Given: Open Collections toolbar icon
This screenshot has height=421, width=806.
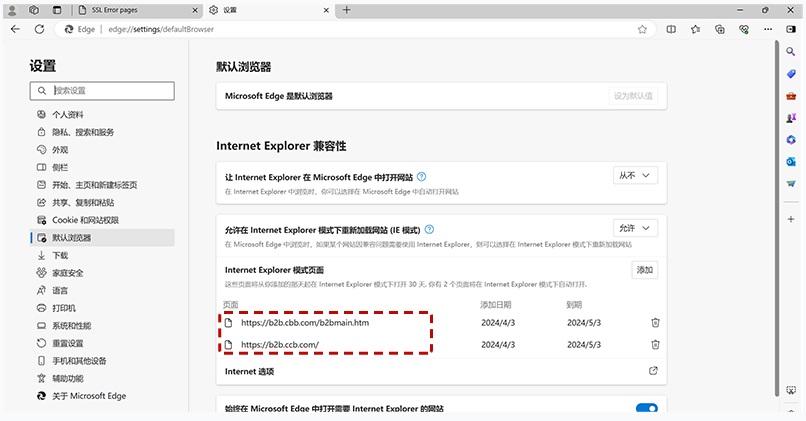Looking at the screenshot, I should coord(720,30).
